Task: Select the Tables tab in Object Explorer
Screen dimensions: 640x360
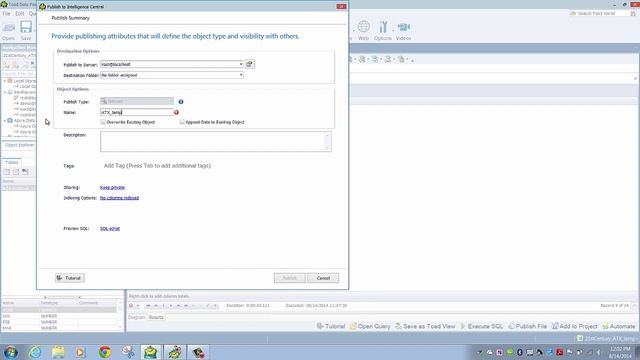Action: click(12, 162)
